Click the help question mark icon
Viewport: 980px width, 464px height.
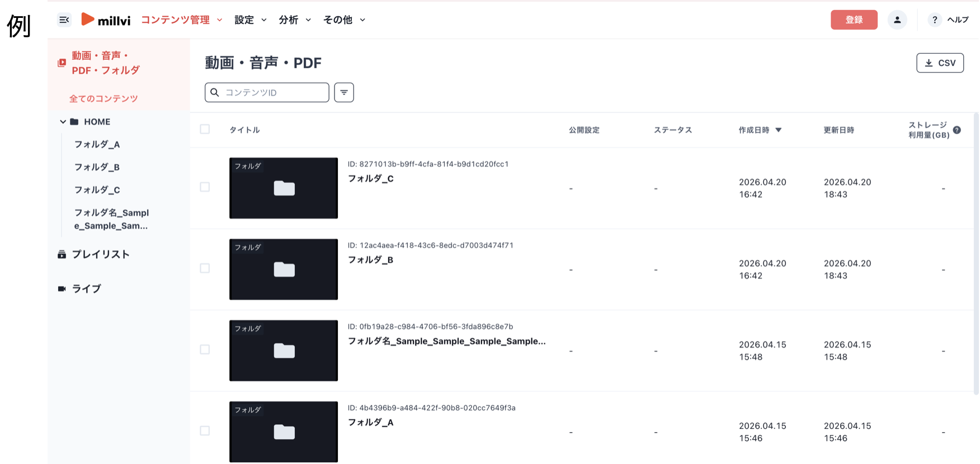(935, 20)
